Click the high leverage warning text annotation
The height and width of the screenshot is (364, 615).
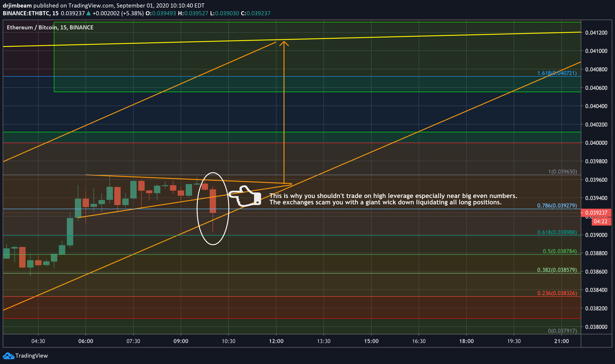pyautogui.click(x=393, y=196)
